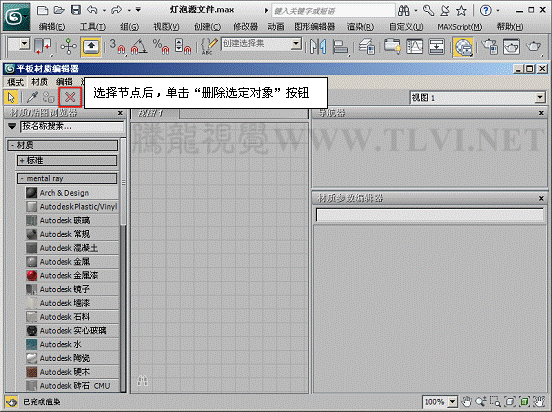Open the 工具(T) menu
Image resolution: width=552 pixels, height=412 pixels.
(93, 27)
